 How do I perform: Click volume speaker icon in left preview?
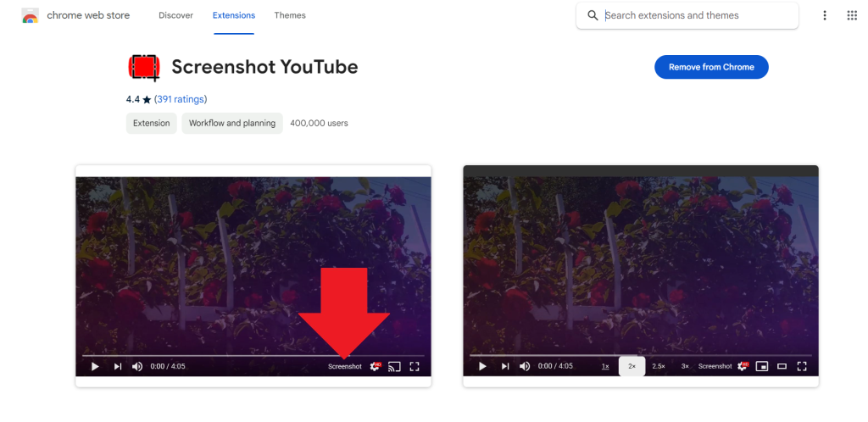coord(137,366)
